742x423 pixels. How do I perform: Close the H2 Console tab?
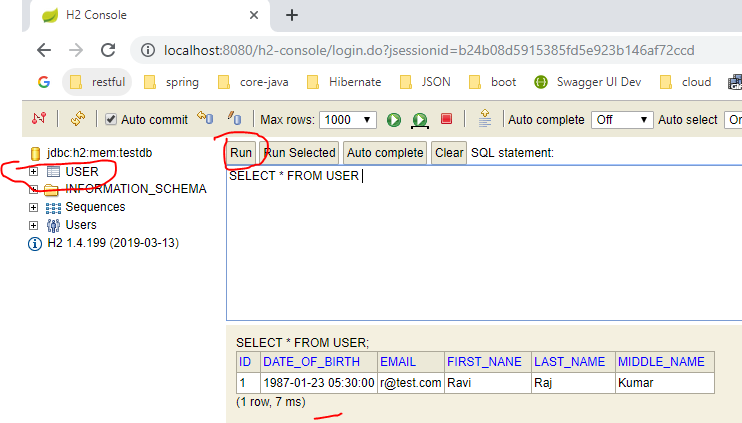click(x=254, y=15)
